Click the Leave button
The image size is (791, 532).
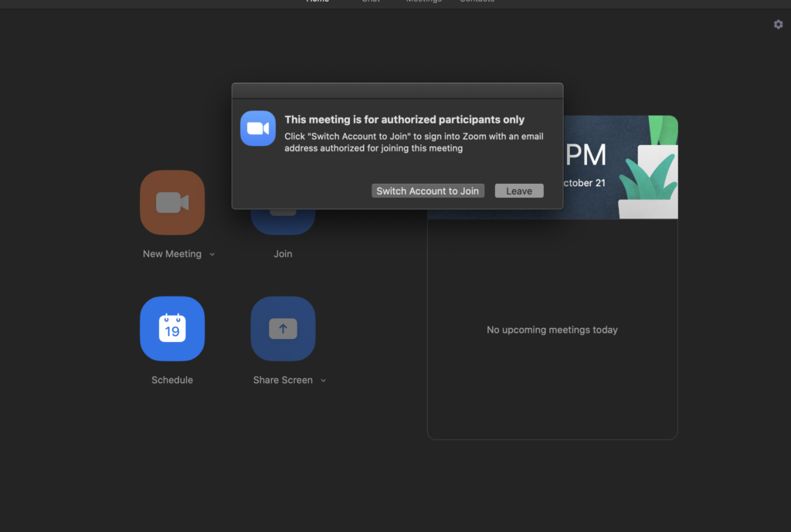(x=519, y=191)
